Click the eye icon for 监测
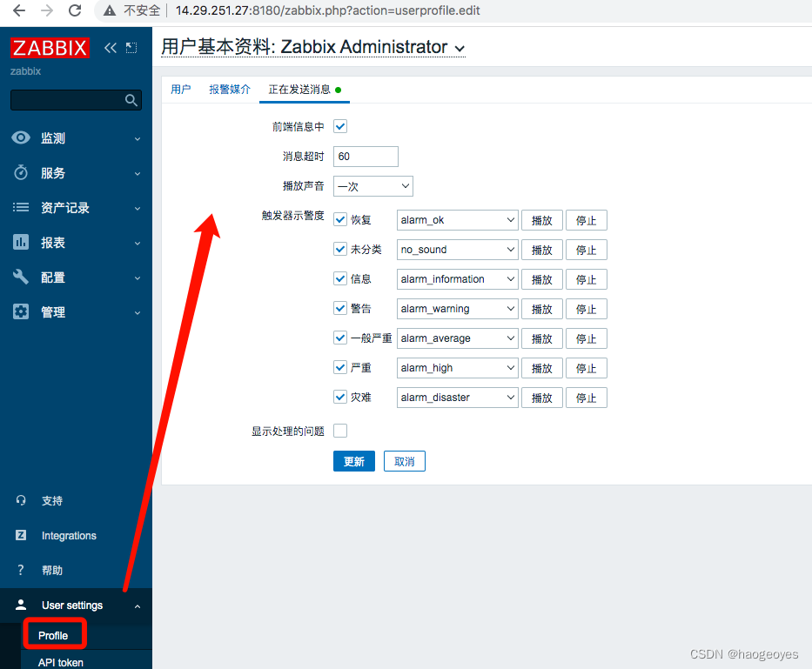The height and width of the screenshot is (669, 812). coord(21,137)
